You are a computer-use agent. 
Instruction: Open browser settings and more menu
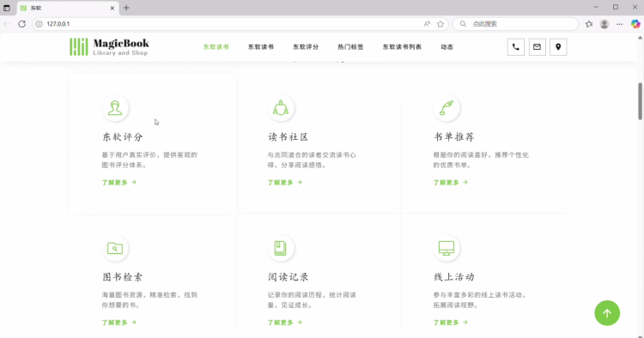[619, 24]
